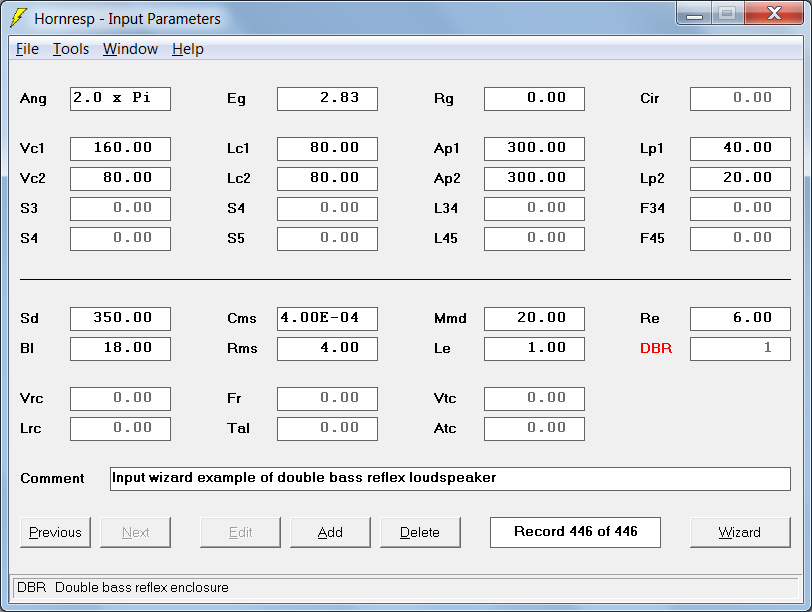Select the L45 input field
The width and height of the screenshot is (812, 612).
coord(534,239)
